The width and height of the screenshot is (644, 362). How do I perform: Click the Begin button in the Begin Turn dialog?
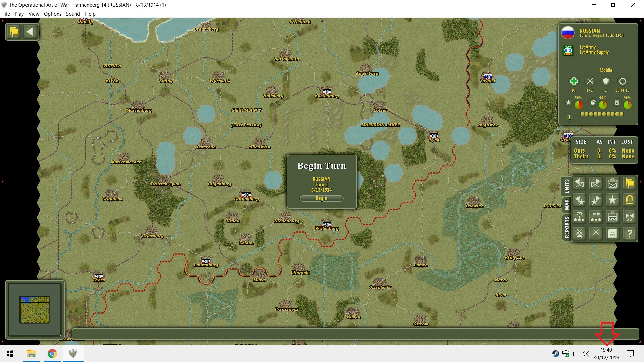pos(321,198)
